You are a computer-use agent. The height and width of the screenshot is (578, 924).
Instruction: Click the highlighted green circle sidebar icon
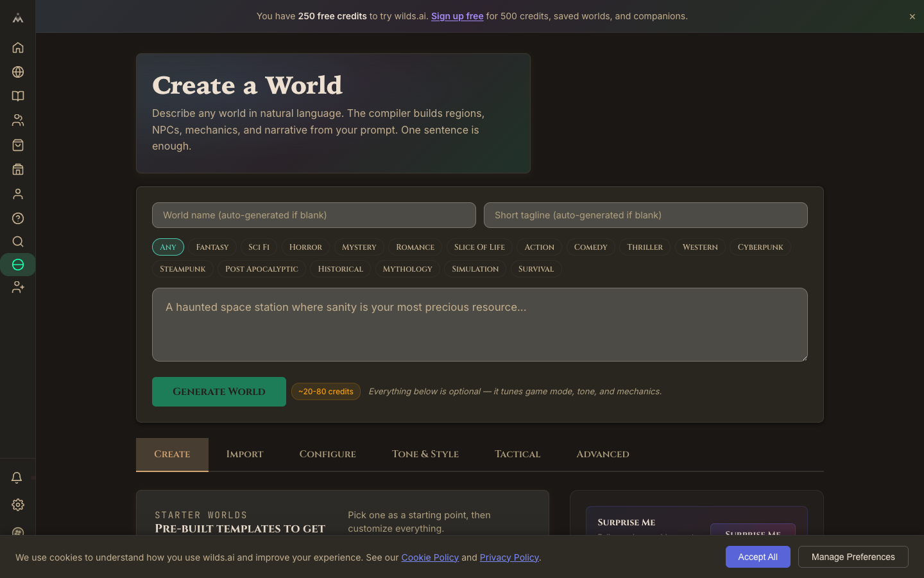pos(18,265)
